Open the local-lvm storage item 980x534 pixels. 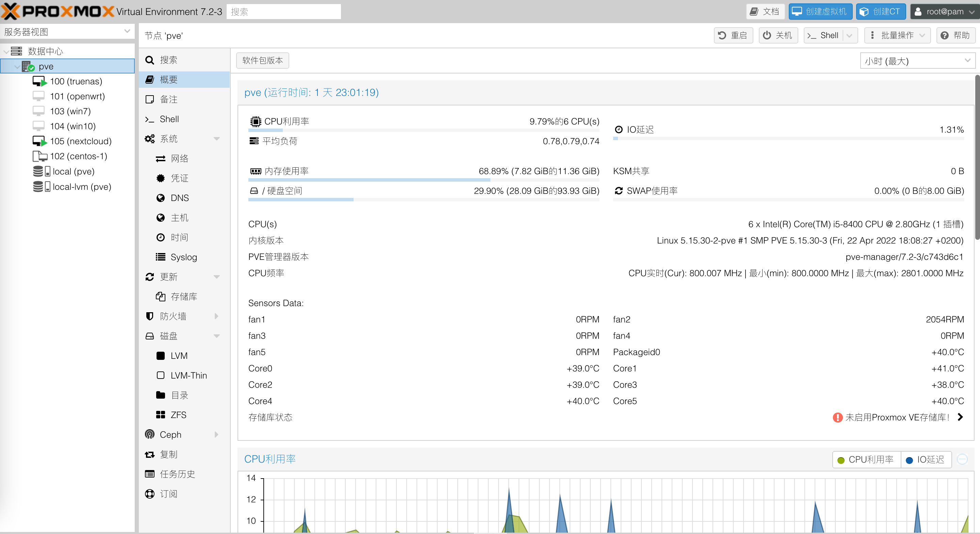pos(81,187)
